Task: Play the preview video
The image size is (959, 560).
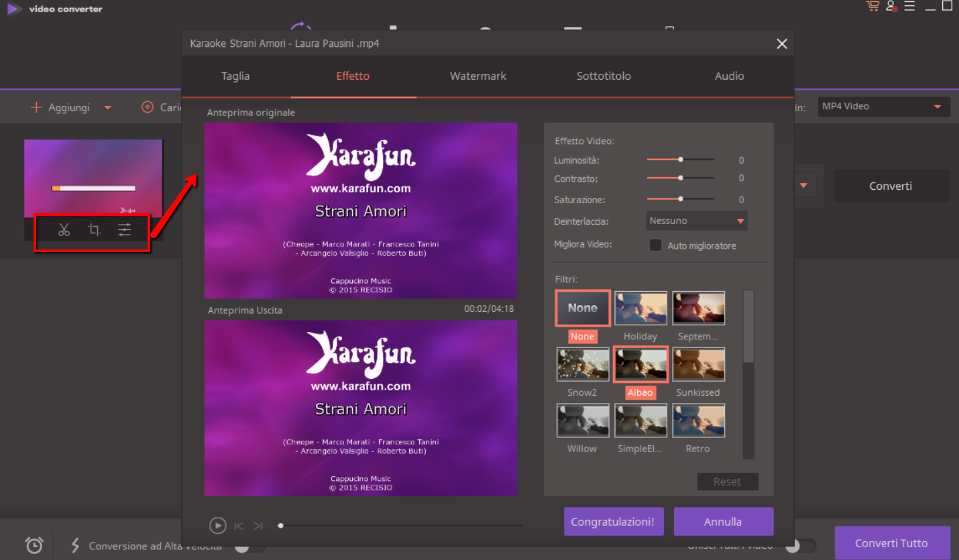Action: (217, 526)
